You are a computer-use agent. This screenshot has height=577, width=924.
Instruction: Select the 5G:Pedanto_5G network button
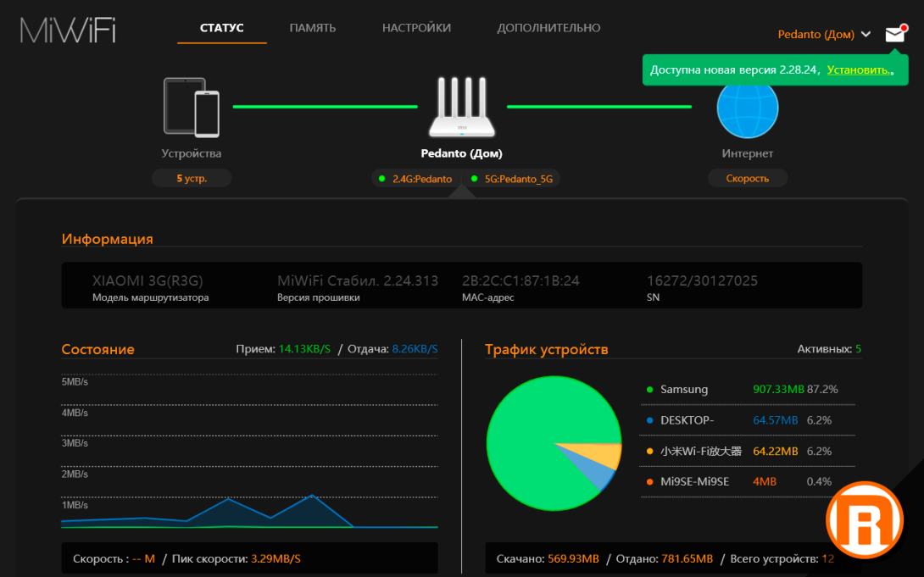512,179
